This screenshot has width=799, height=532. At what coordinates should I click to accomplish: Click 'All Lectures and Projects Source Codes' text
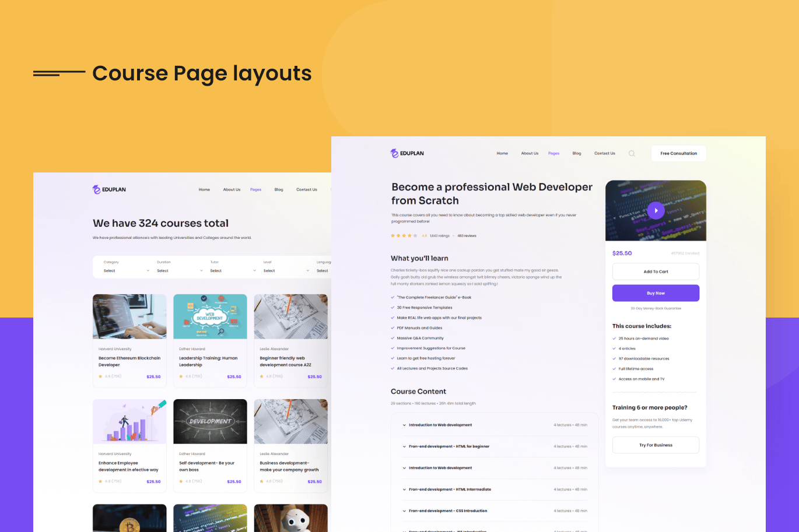pyautogui.click(x=432, y=368)
